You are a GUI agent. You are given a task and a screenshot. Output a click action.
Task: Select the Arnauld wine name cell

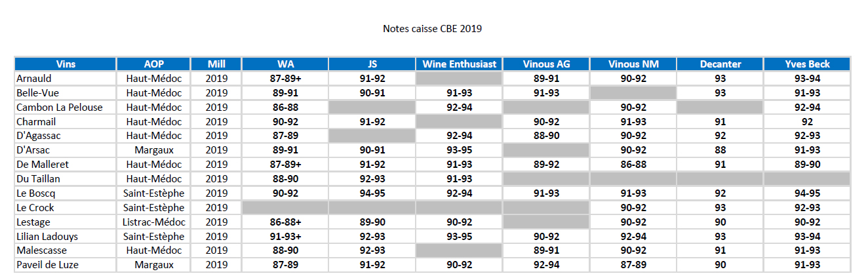click(33, 79)
